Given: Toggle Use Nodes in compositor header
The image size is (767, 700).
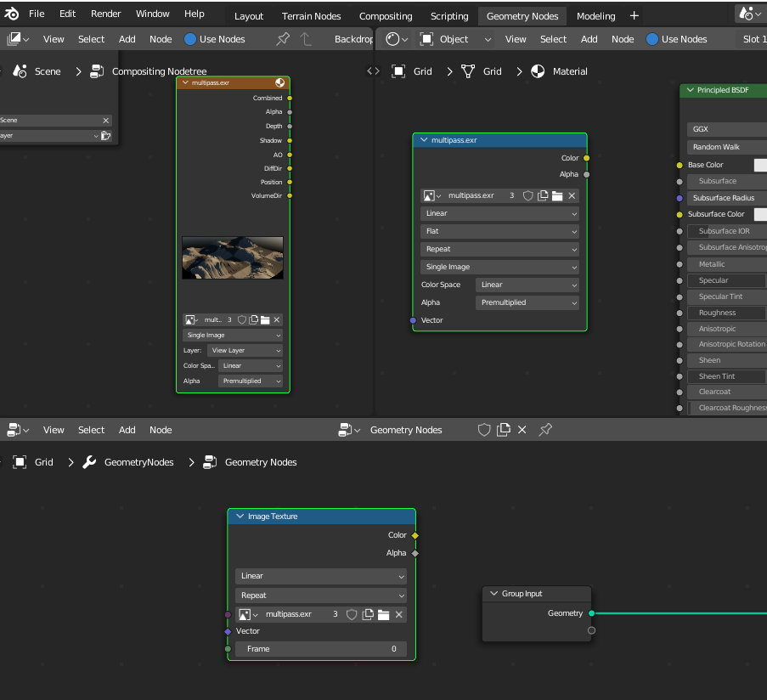Looking at the screenshot, I should (x=215, y=39).
